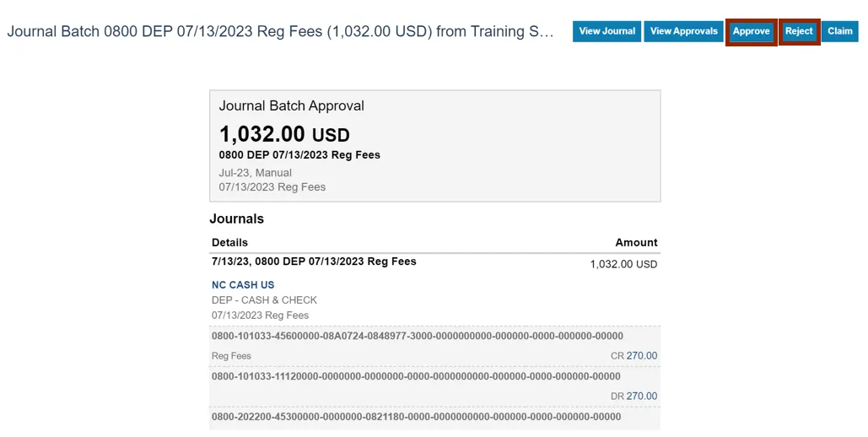This screenshot has width=868, height=437.
Task: Click the Journal Batch Approval heading
Action: coord(291,106)
